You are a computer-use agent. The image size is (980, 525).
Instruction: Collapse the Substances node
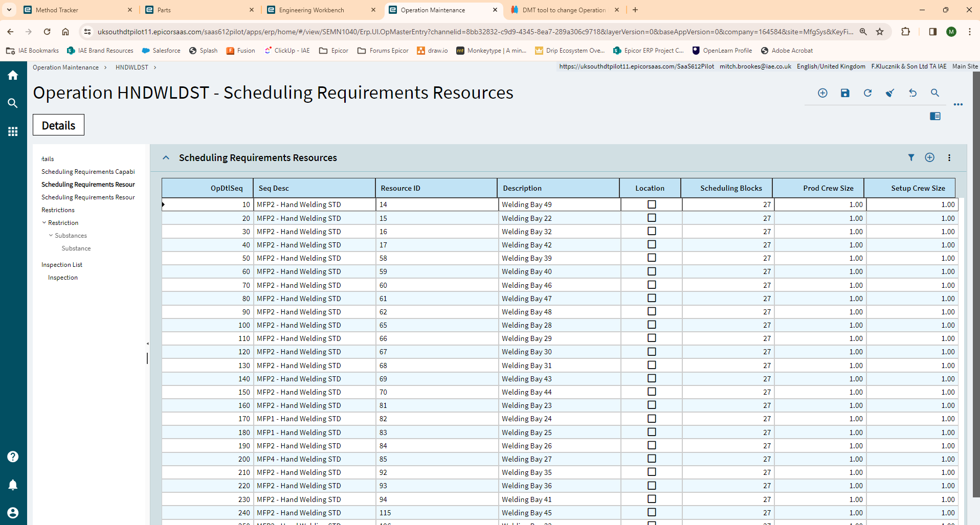tap(51, 235)
